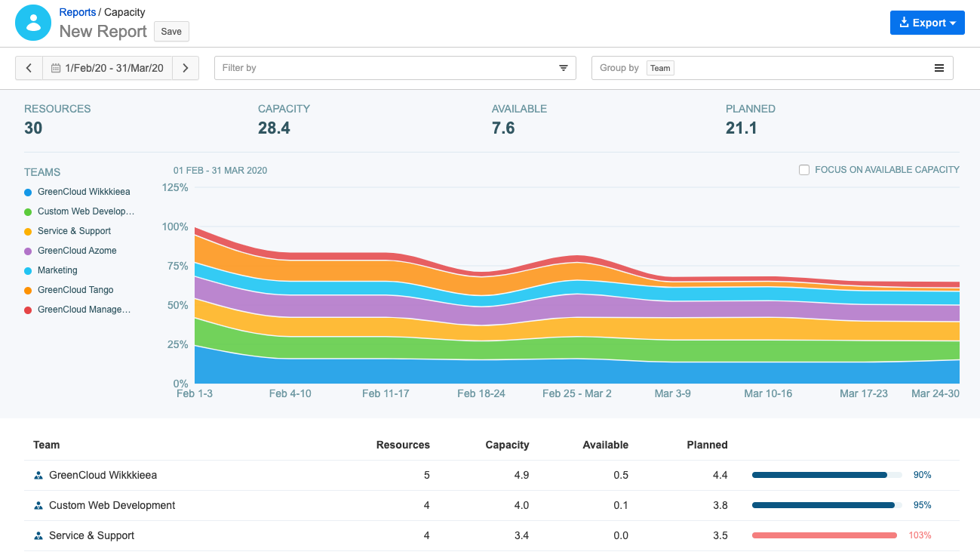Screen dimensions: 980x558
Task: Click team icon beside Service & Support row
Action: point(38,536)
